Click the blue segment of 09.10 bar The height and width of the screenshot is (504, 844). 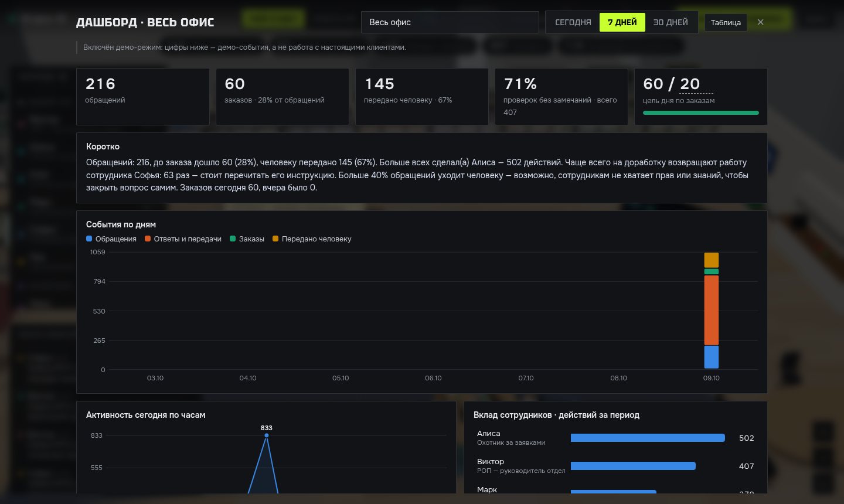point(711,357)
